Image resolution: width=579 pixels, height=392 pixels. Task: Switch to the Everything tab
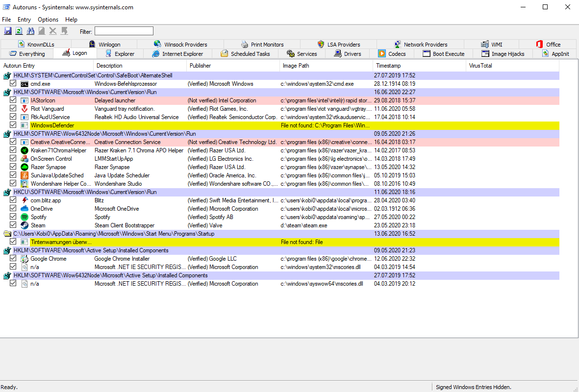pyautogui.click(x=27, y=54)
